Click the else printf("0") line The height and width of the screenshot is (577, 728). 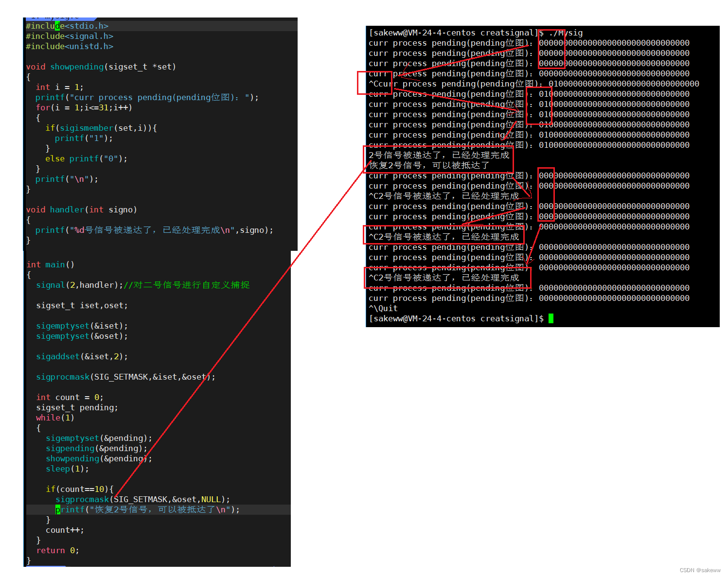pyautogui.click(x=87, y=158)
